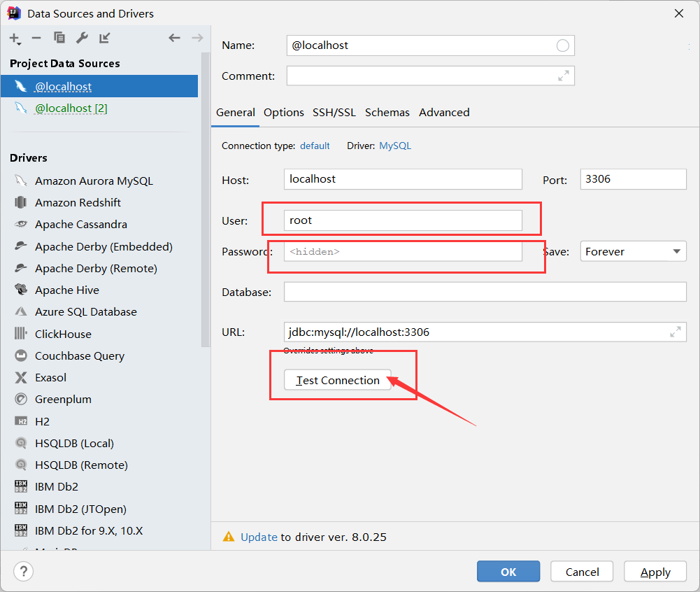The height and width of the screenshot is (592, 700).
Task: Open driver settings wrench icon
Action: point(82,38)
